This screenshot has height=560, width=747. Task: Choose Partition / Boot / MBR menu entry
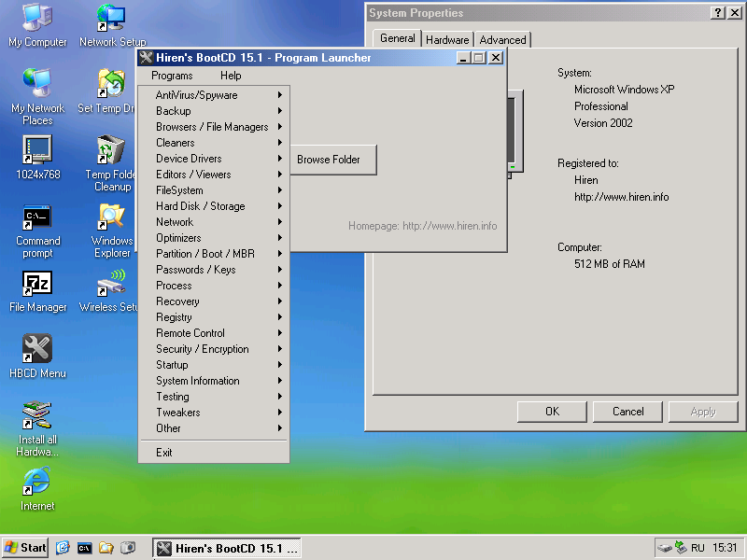click(214, 254)
